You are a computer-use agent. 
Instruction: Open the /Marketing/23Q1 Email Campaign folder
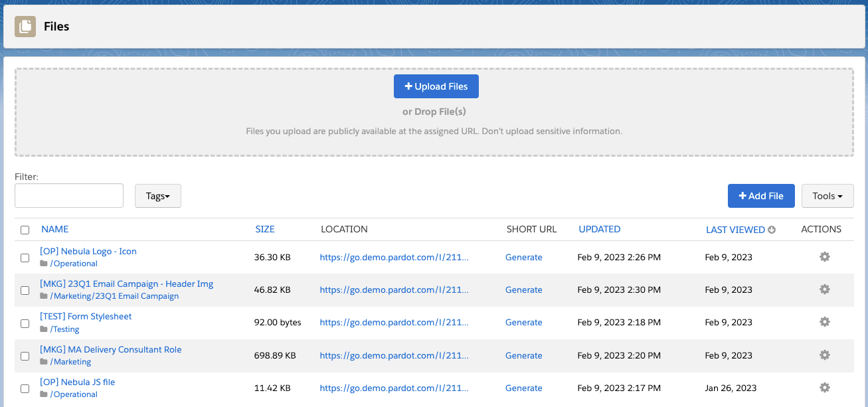pyautogui.click(x=114, y=296)
